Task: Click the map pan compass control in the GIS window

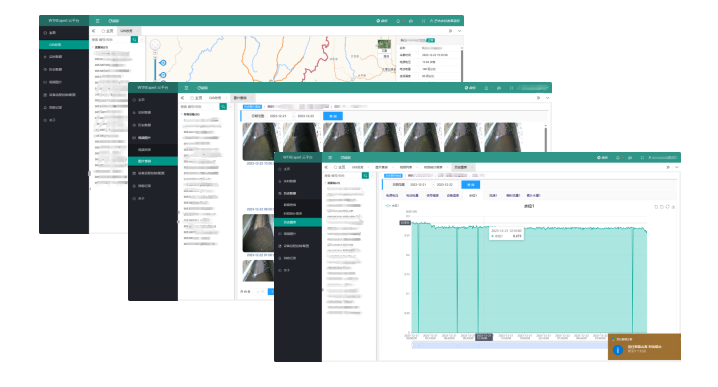Action: (x=155, y=45)
